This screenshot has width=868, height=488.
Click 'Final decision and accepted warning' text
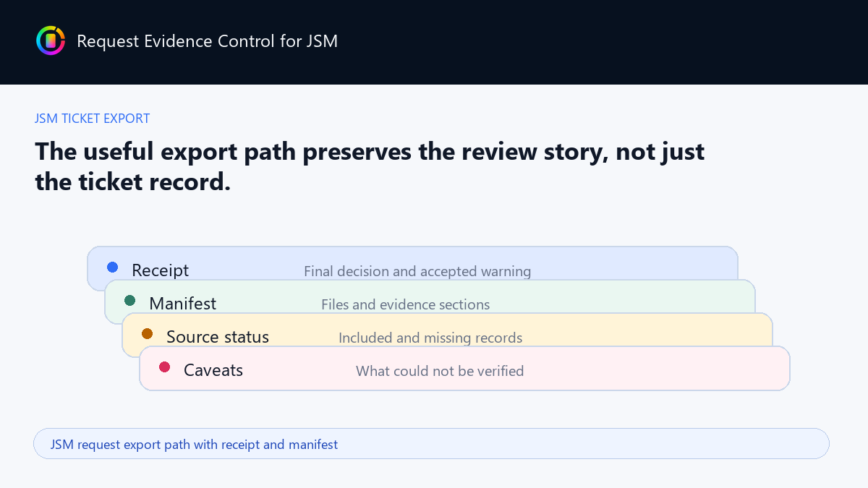point(417,272)
